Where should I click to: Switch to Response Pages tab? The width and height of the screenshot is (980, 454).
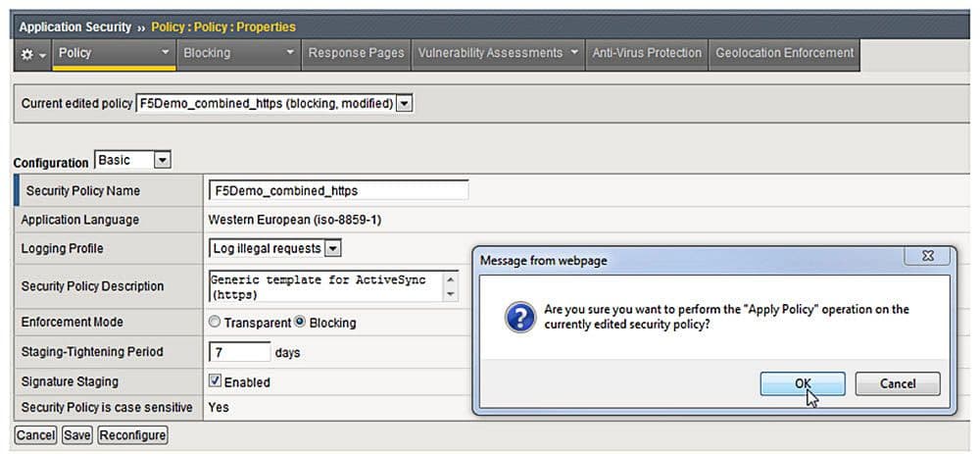click(x=356, y=53)
